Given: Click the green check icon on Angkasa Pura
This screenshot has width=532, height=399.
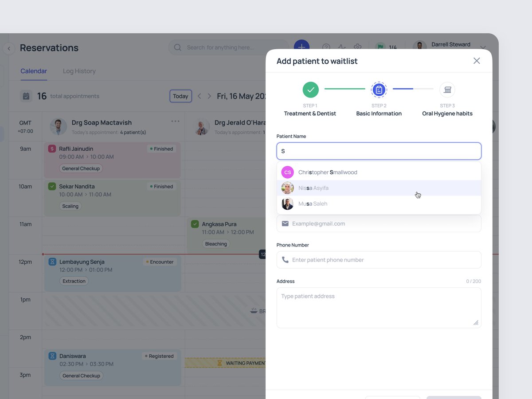Looking at the screenshot, I should point(195,224).
